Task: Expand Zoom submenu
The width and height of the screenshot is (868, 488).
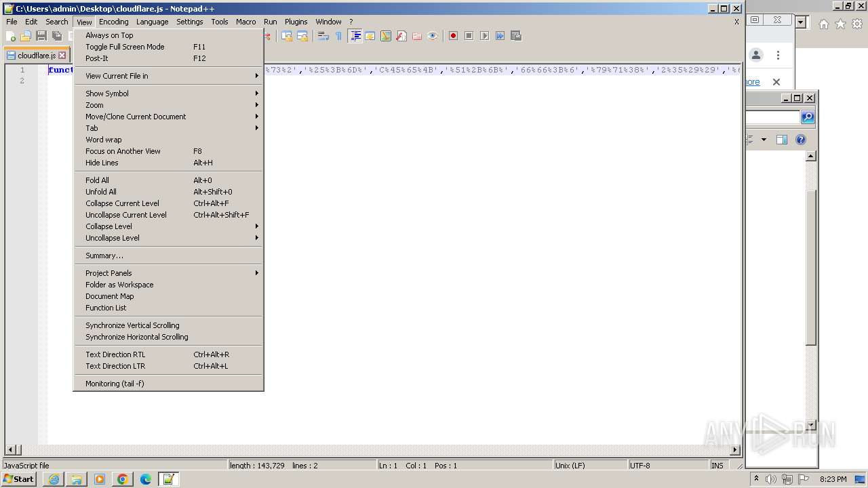Action: click(168, 105)
